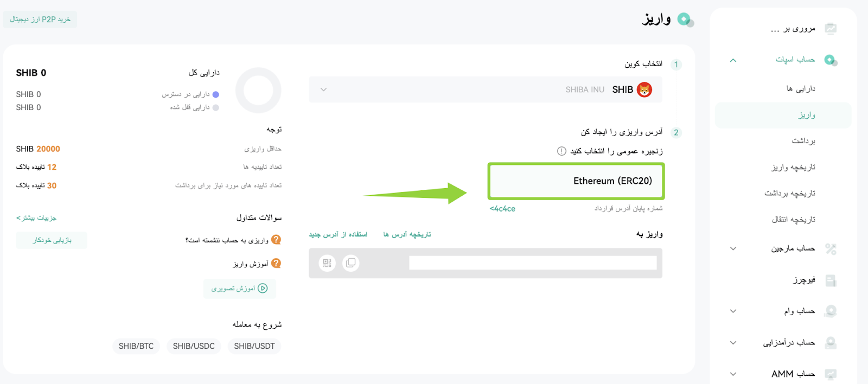
Task: Open the address history link
Action: [407, 234]
